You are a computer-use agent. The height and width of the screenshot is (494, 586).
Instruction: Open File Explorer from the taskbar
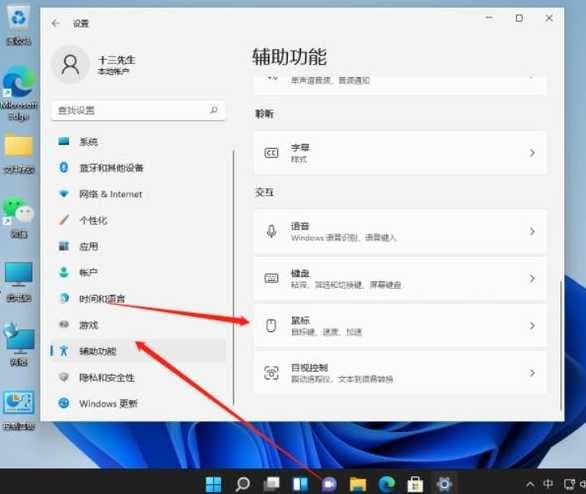click(358, 484)
